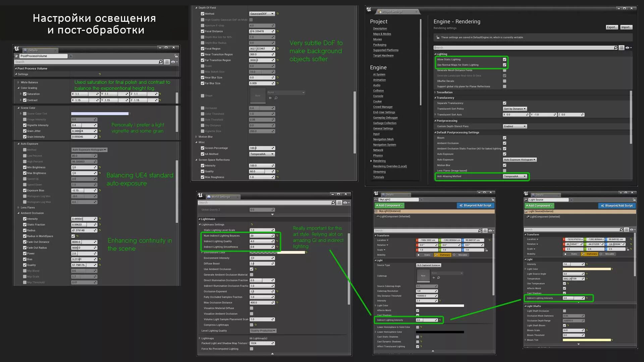This screenshot has height=362, width=644.
Task: Toggle Allow Static Lighting checkbox
Action: 504,60
